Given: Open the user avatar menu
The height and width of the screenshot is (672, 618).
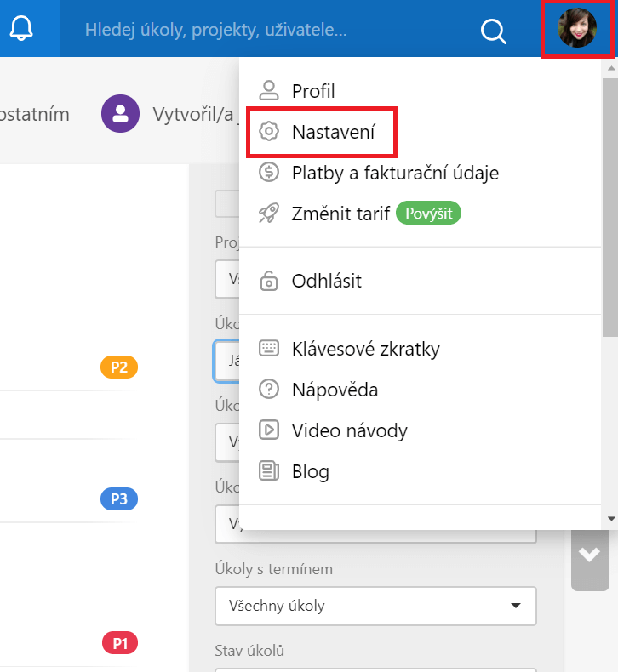Looking at the screenshot, I should point(577,28).
